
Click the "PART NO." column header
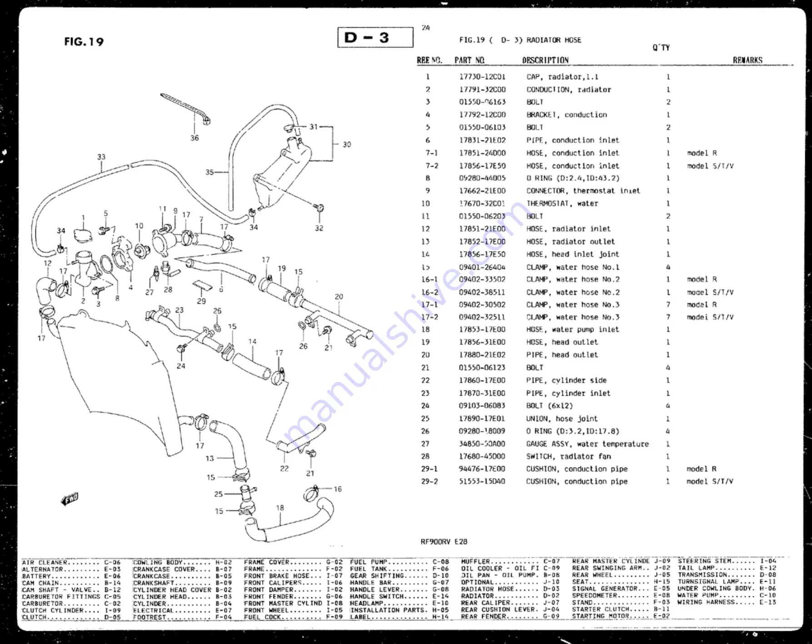point(469,60)
